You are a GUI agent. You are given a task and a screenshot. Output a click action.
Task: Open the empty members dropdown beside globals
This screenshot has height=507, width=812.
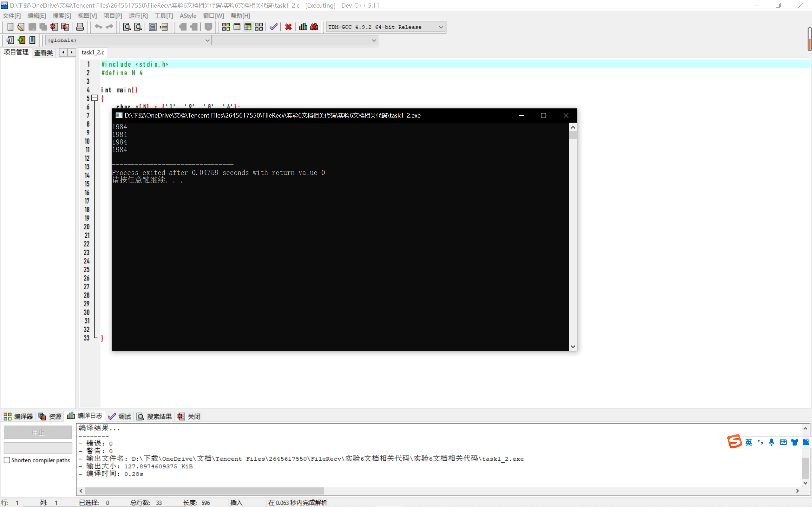[x=373, y=40]
